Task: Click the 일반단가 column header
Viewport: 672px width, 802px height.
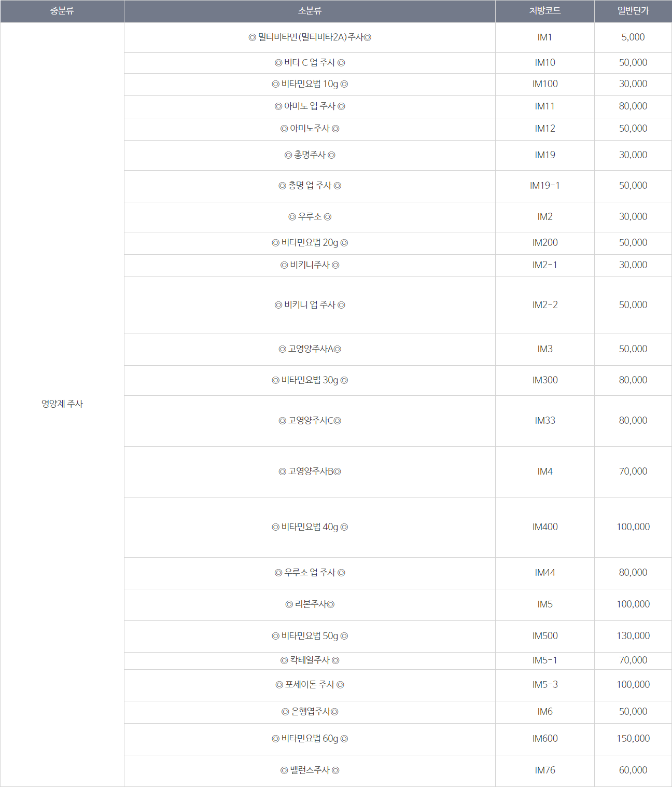Action: point(633,11)
